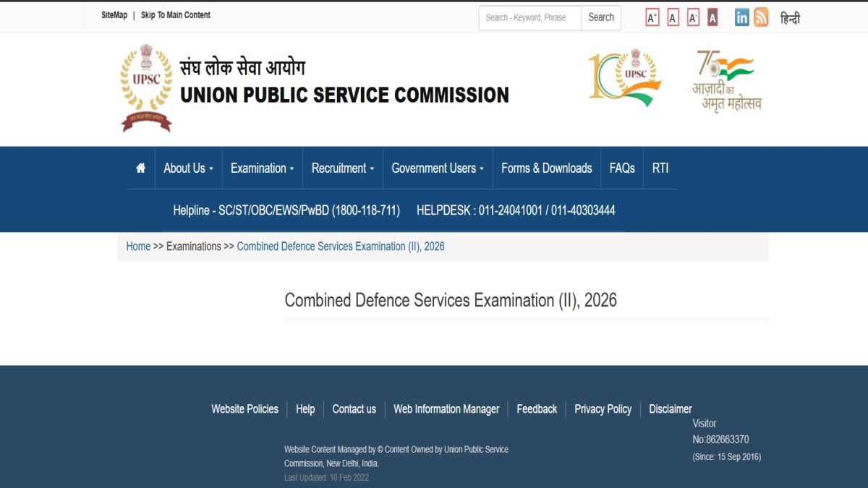Expand the Government Users dropdown menu
Screen dimensions: 868x488
(x=438, y=168)
